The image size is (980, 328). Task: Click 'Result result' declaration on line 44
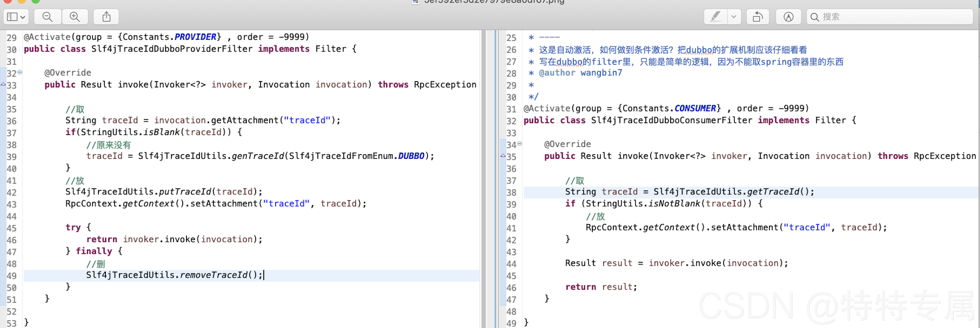598,263
